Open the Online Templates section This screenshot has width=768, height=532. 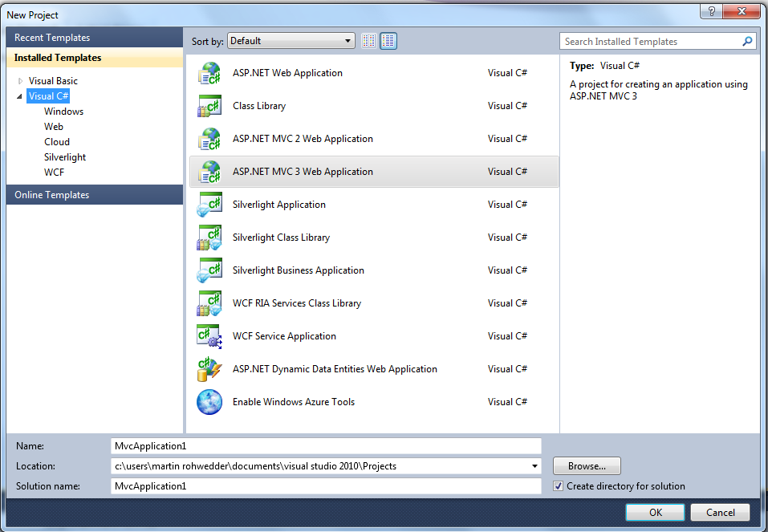point(95,195)
